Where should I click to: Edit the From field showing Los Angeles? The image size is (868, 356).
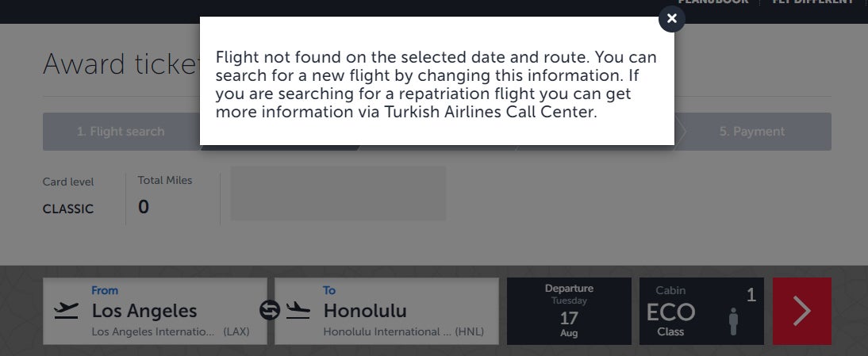[155, 312]
